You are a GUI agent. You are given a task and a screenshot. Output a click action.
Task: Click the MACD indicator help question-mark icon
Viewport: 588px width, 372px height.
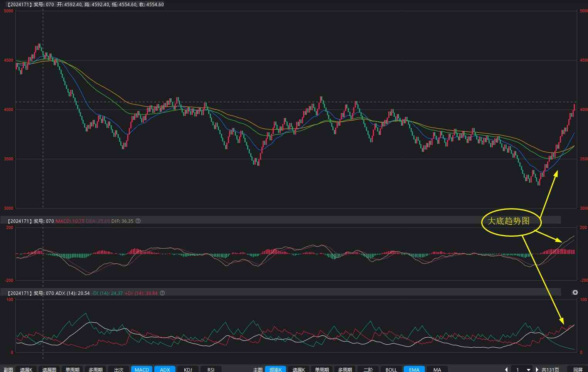pos(138,221)
